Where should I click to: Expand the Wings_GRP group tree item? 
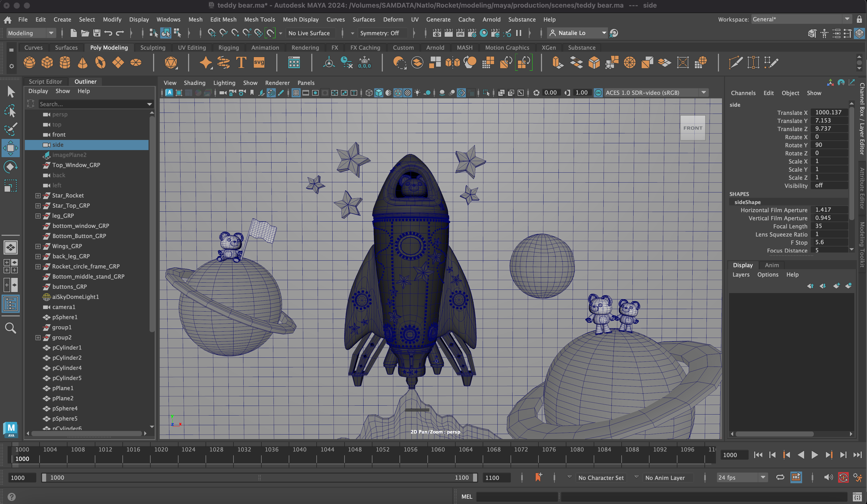[x=38, y=246]
